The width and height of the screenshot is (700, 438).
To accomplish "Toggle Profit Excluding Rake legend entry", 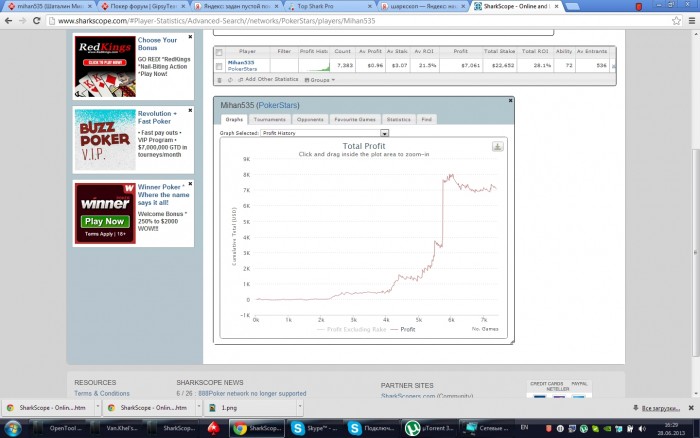I will click(x=351, y=330).
